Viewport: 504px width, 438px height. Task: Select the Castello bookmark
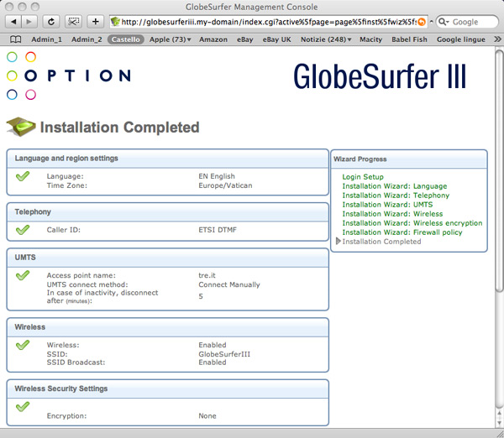126,39
